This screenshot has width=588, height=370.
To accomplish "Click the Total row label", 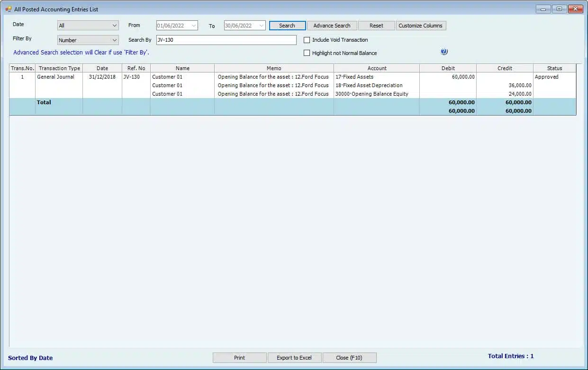I will tap(44, 102).
